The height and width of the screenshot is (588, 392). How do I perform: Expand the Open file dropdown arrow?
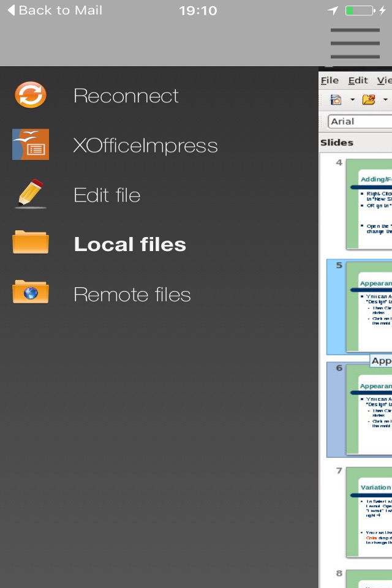(x=385, y=99)
